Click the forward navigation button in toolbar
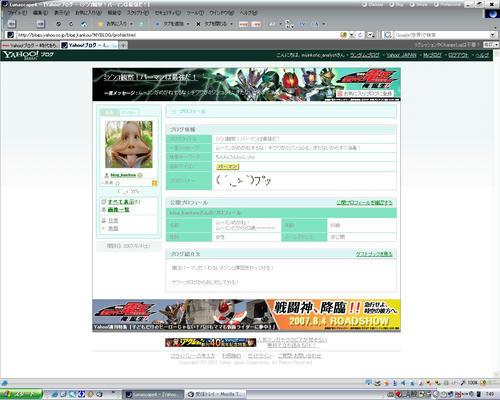Image resolution: width=500 pixels, height=400 pixels. point(40,24)
